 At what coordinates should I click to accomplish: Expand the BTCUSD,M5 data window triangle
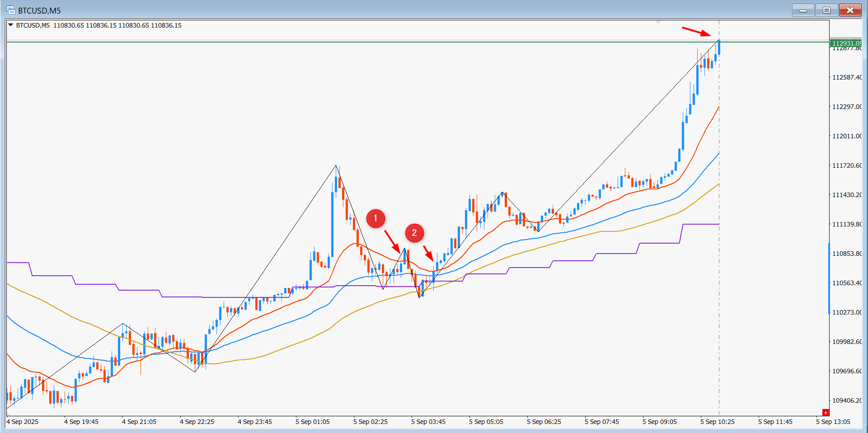pos(10,25)
